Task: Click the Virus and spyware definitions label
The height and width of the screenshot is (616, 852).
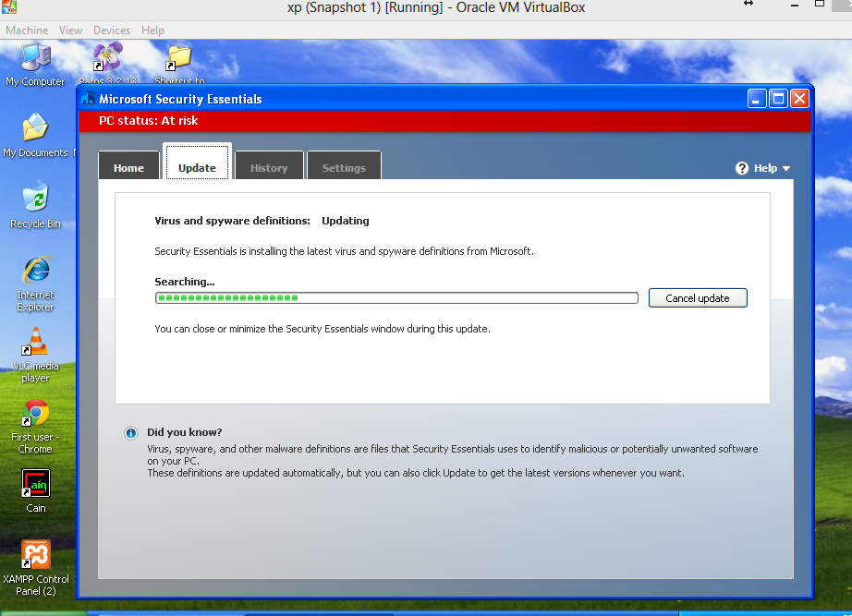Action: tap(232, 221)
